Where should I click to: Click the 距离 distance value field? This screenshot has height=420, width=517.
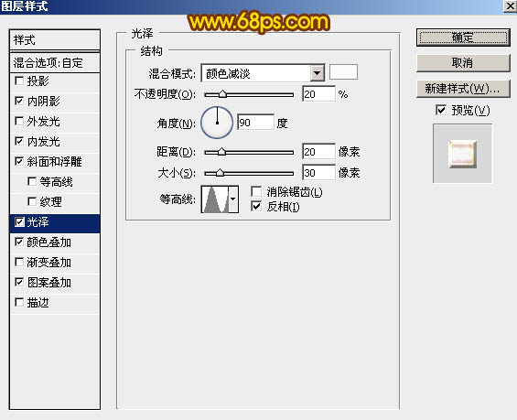[x=318, y=152]
